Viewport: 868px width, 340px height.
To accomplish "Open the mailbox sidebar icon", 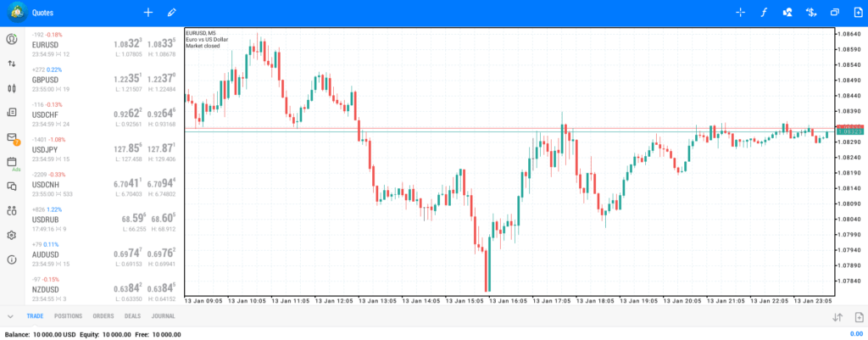I will pyautogui.click(x=12, y=137).
